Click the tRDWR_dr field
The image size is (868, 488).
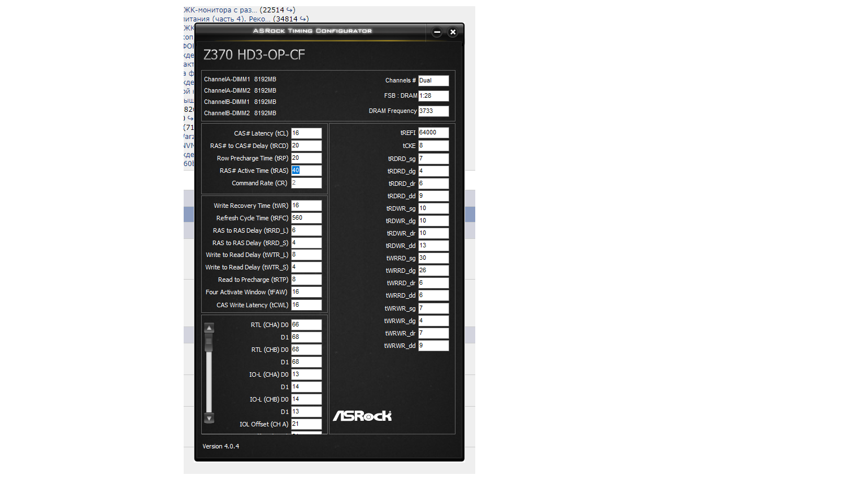[433, 233]
